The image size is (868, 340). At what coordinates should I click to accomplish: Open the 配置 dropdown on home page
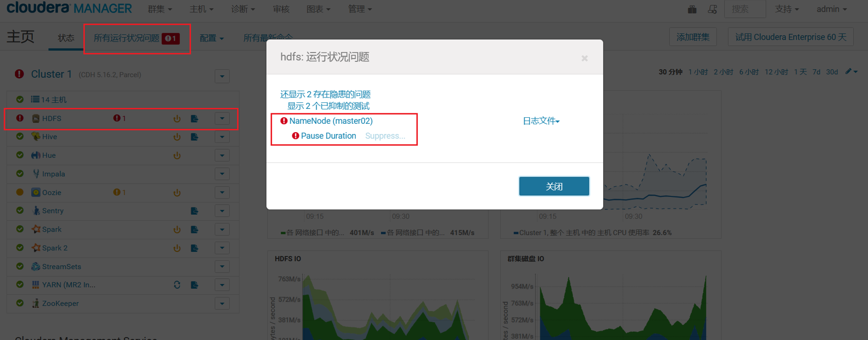coord(211,38)
